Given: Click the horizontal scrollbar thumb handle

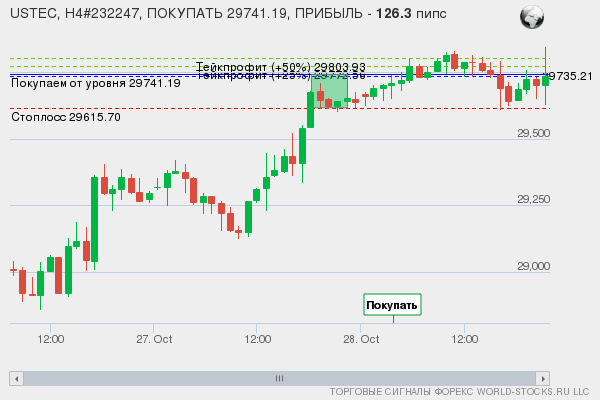Looking at the screenshot, I should tap(279, 379).
